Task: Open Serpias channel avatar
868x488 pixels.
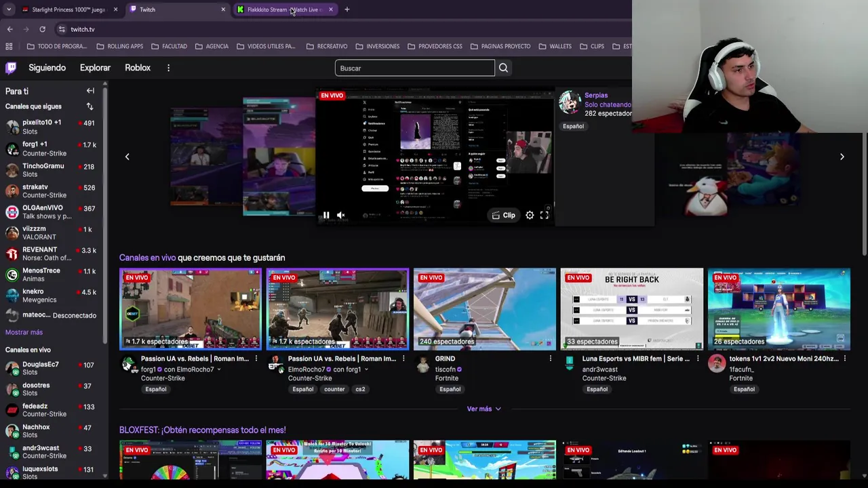Action: pyautogui.click(x=570, y=103)
